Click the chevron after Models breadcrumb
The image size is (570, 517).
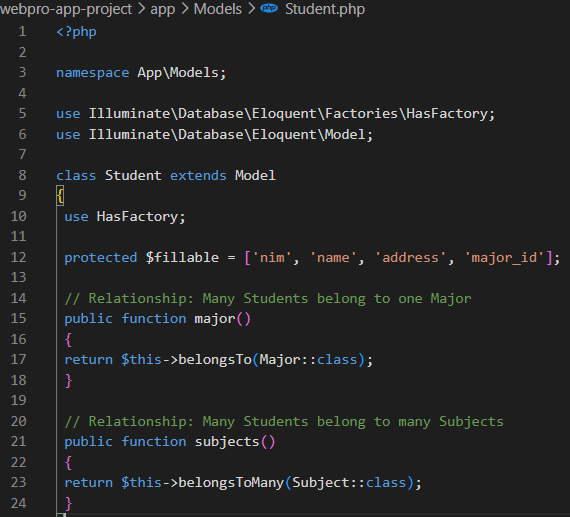(251, 9)
